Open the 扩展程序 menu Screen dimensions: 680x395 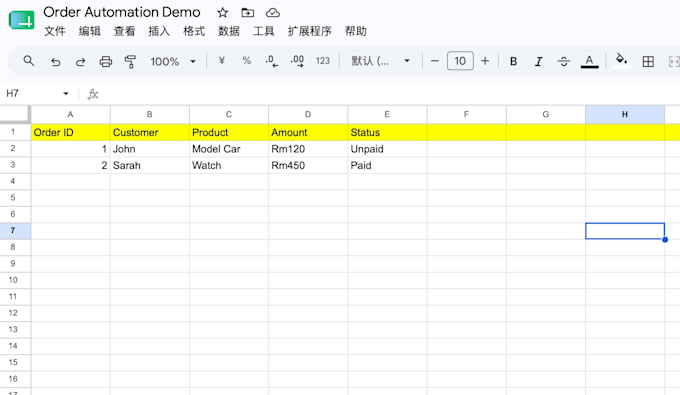click(310, 31)
